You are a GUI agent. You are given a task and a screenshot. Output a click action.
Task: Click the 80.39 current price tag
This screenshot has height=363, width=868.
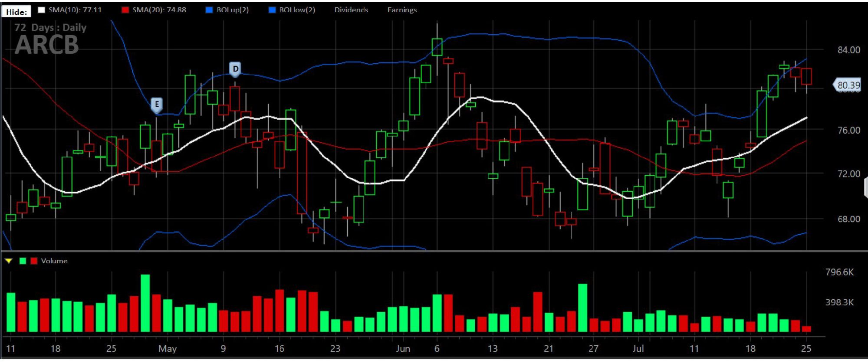(x=847, y=85)
